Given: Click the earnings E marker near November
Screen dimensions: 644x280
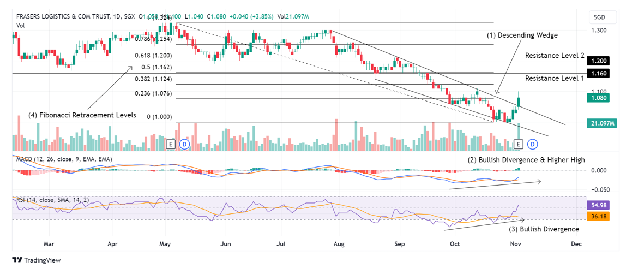Looking at the screenshot, I should (x=519, y=144).
